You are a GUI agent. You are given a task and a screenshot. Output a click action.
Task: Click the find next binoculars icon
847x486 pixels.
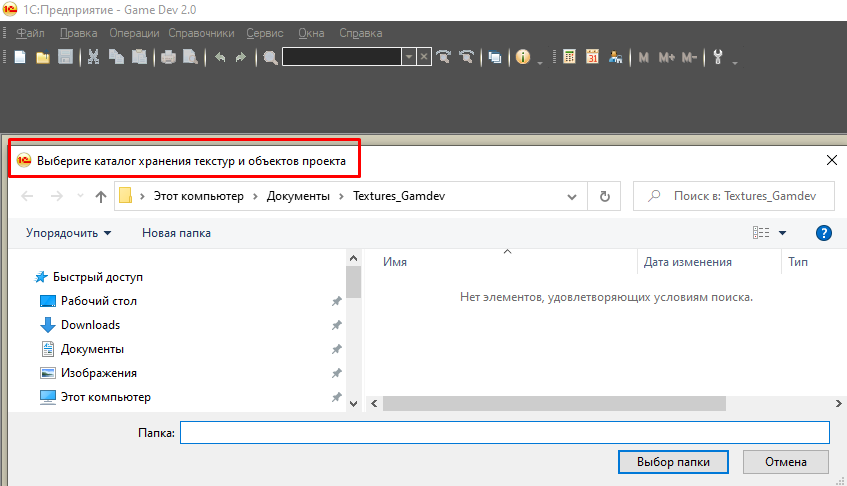click(x=444, y=57)
